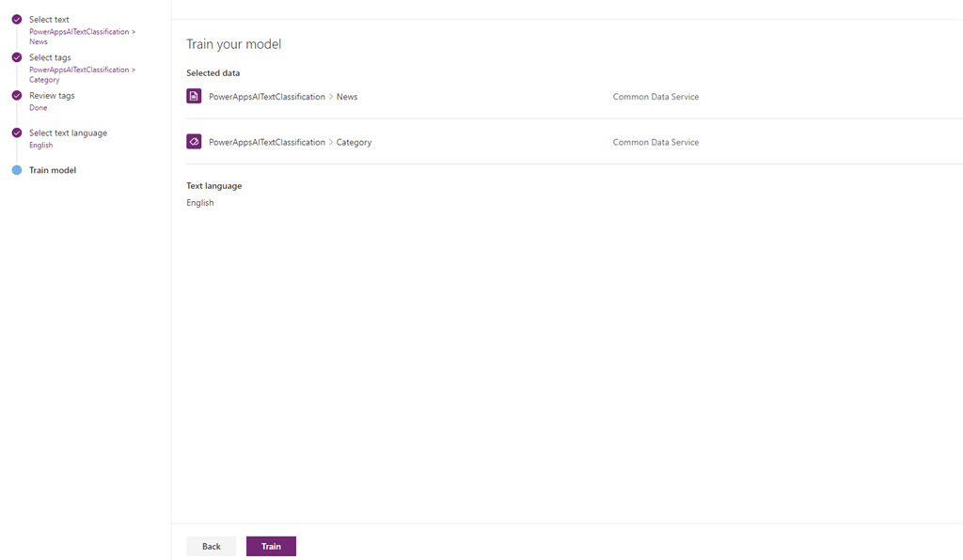963x560 pixels.
Task: Click the English link under Select text language
Action: pos(40,145)
